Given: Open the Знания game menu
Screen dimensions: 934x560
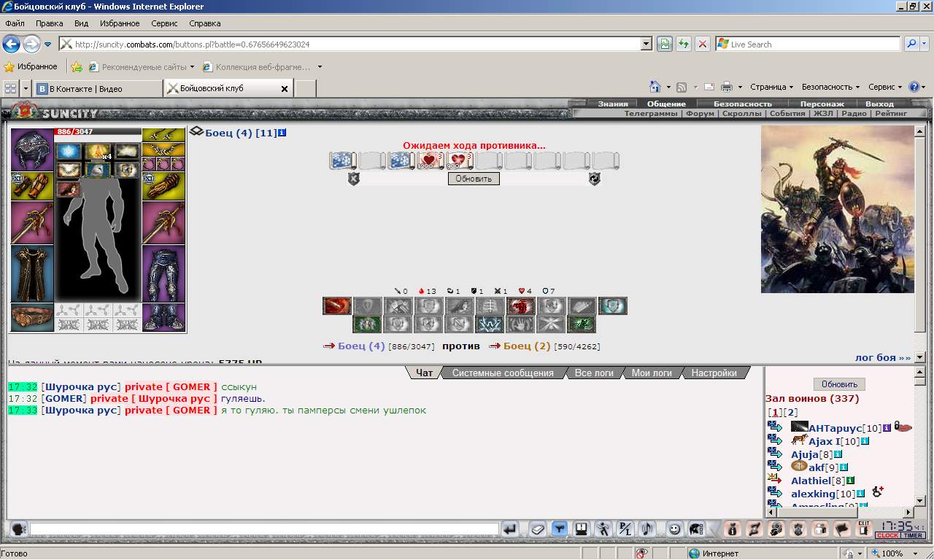Looking at the screenshot, I should 613,104.
